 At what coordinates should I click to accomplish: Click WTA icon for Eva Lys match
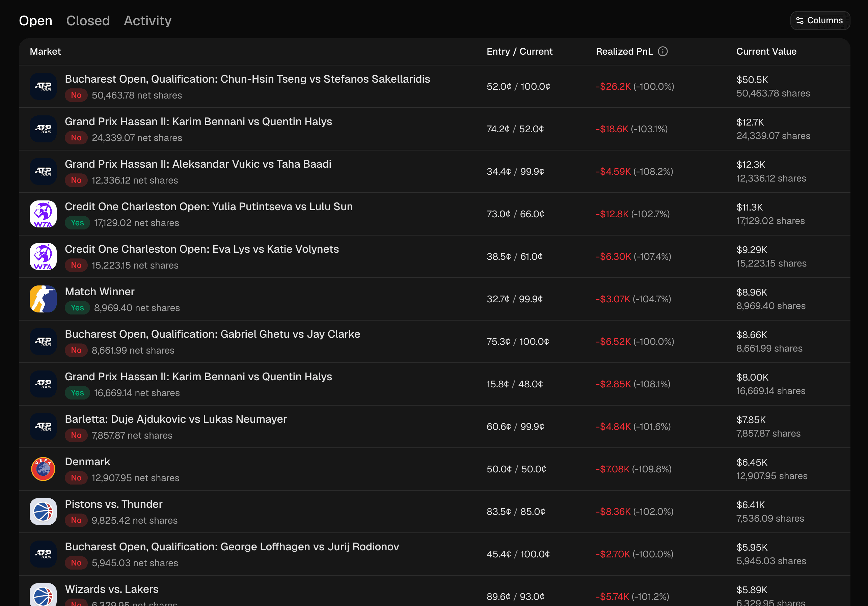tap(43, 257)
